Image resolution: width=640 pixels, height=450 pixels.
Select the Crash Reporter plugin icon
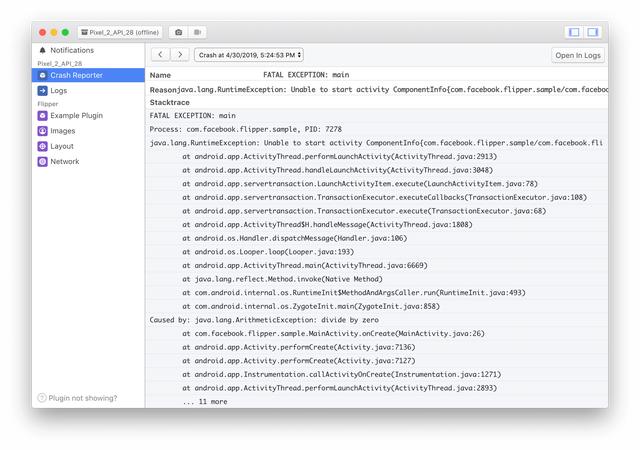[42, 75]
